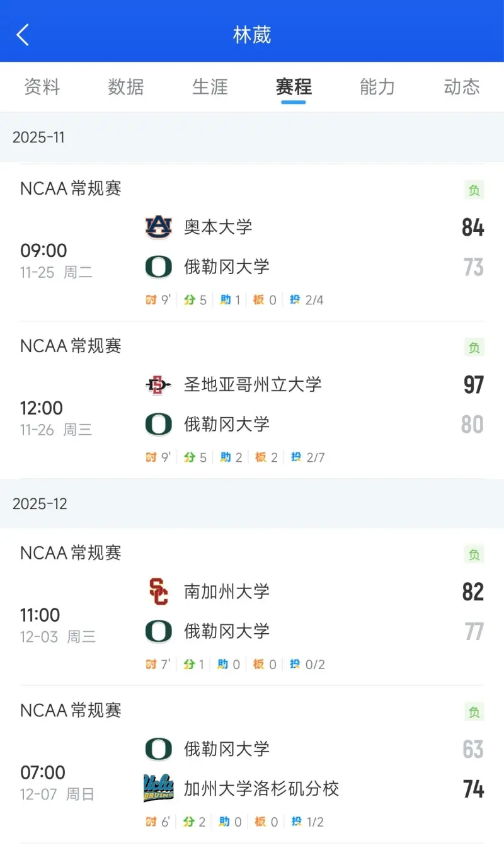
Task: Open 加州大学洛杉矶分校 team name link
Action: (x=261, y=788)
